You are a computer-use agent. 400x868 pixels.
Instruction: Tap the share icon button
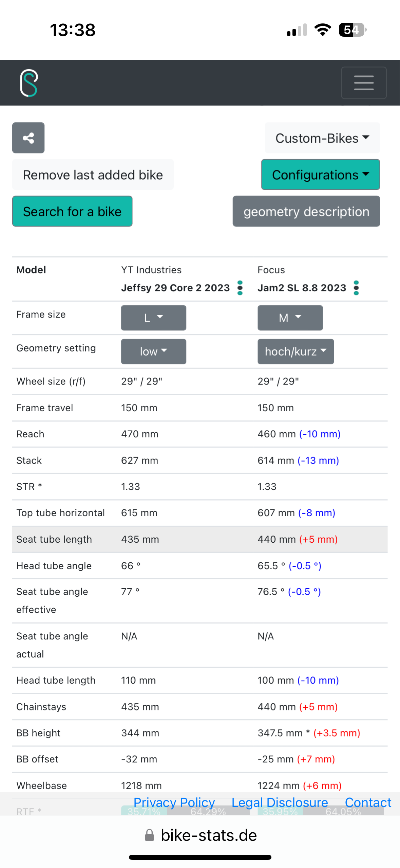pyautogui.click(x=28, y=138)
